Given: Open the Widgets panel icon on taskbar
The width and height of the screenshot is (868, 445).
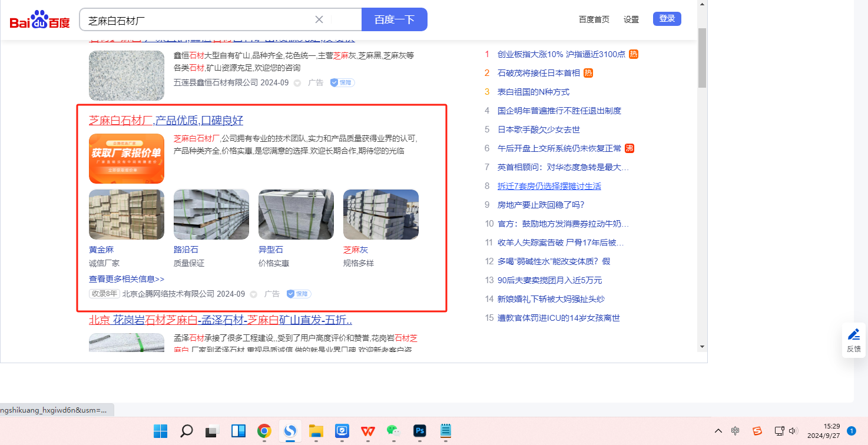Looking at the screenshot, I should tap(238, 431).
